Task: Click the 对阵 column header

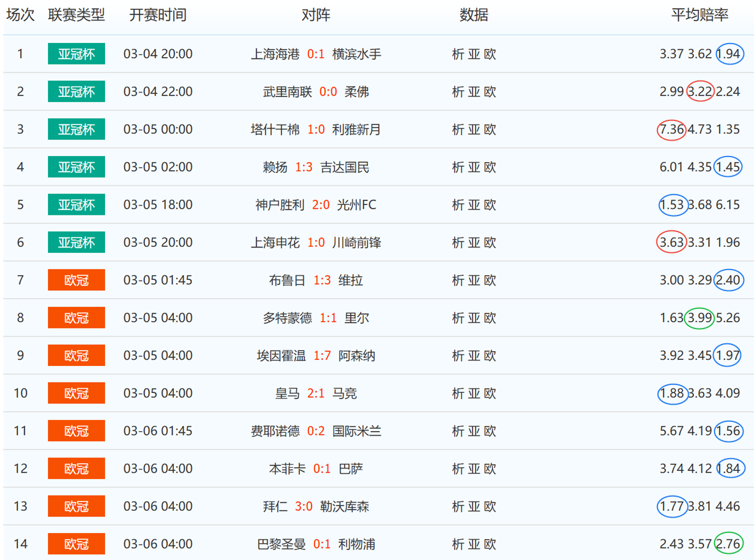Action: [x=316, y=15]
